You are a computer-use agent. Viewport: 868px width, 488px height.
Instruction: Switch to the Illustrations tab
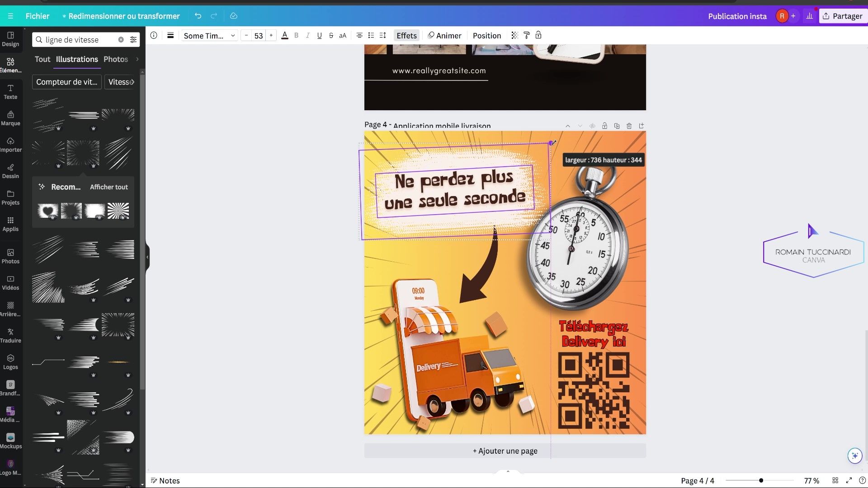point(77,59)
